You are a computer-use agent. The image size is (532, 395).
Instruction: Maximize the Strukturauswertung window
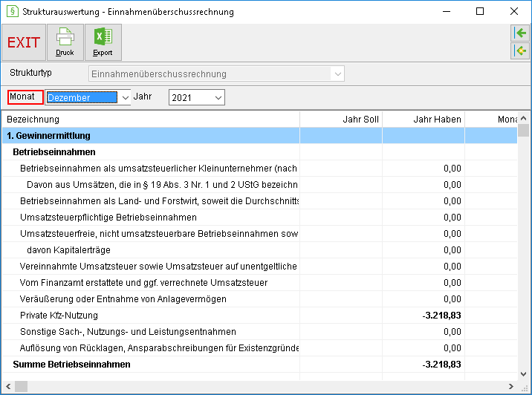(x=480, y=12)
